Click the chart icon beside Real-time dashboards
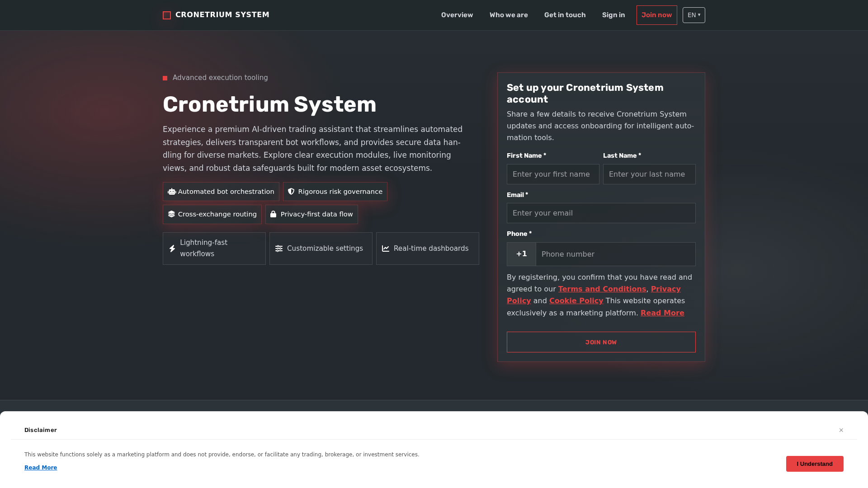 point(386,249)
